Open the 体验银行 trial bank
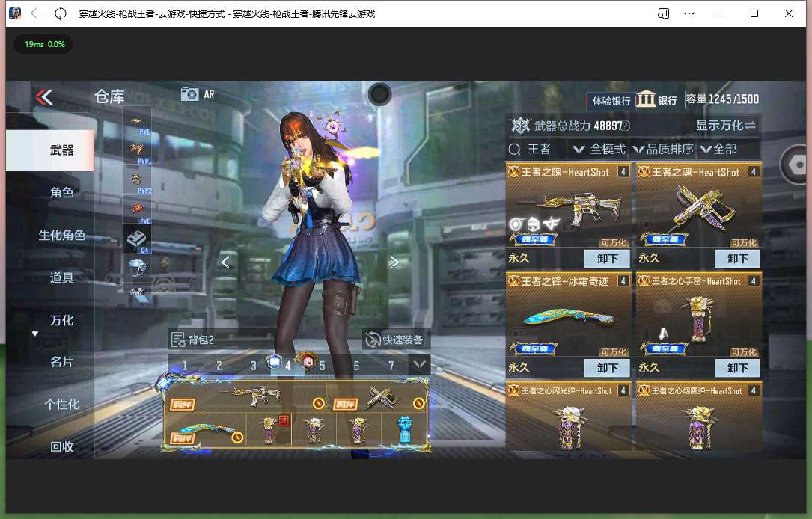 click(x=611, y=101)
